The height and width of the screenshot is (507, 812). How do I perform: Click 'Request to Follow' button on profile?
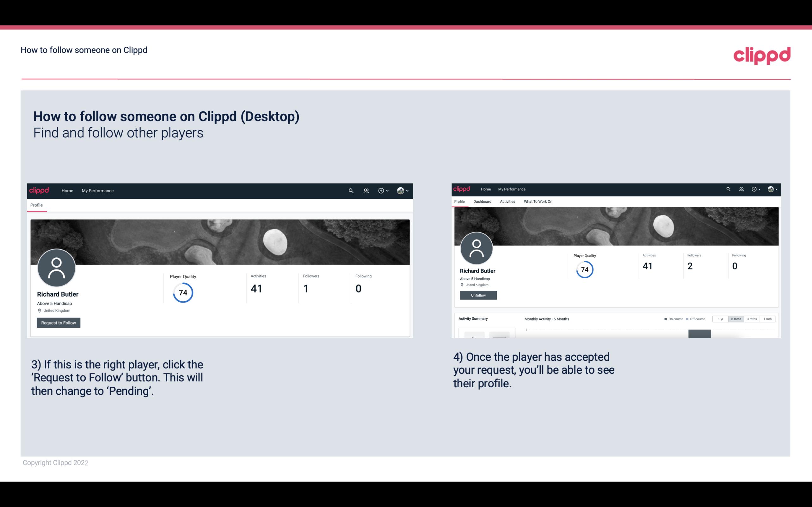(x=58, y=323)
